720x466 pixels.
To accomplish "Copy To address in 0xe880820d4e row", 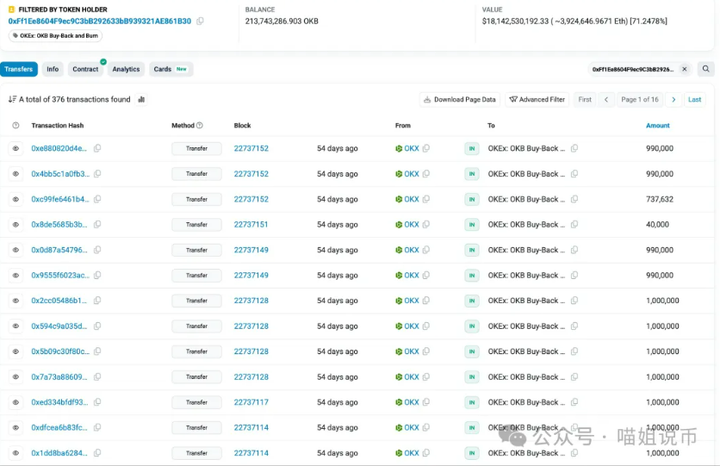I will click(574, 148).
